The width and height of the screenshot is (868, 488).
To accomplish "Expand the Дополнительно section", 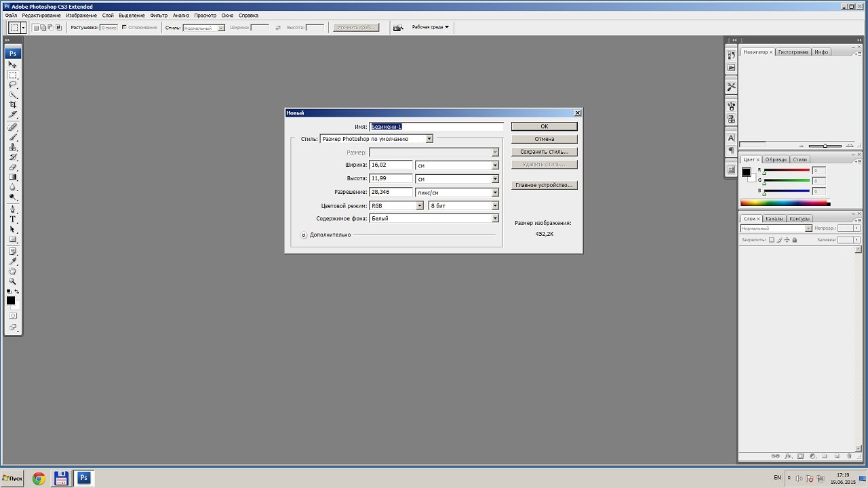I will [x=304, y=235].
